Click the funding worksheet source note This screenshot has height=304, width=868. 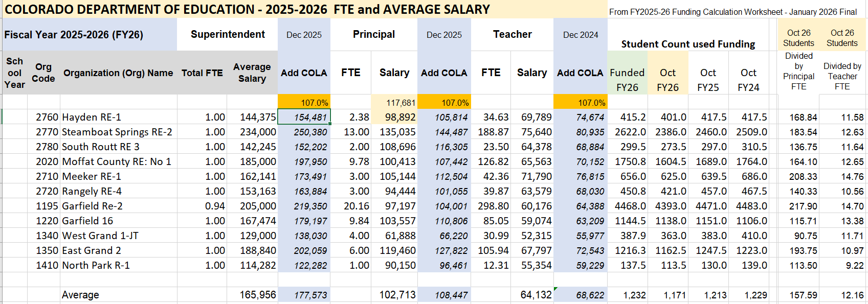pyautogui.click(x=733, y=12)
